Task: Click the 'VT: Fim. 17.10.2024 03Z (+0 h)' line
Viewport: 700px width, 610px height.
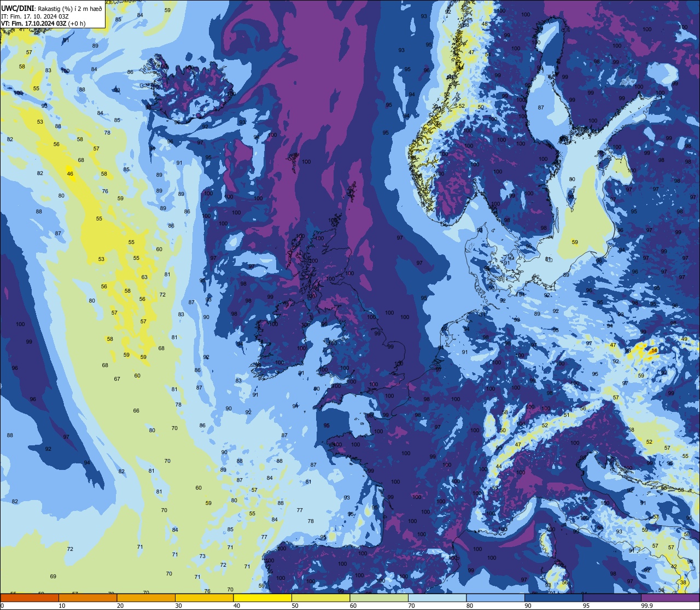Action: pyautogui.click(x=43, y=24)
